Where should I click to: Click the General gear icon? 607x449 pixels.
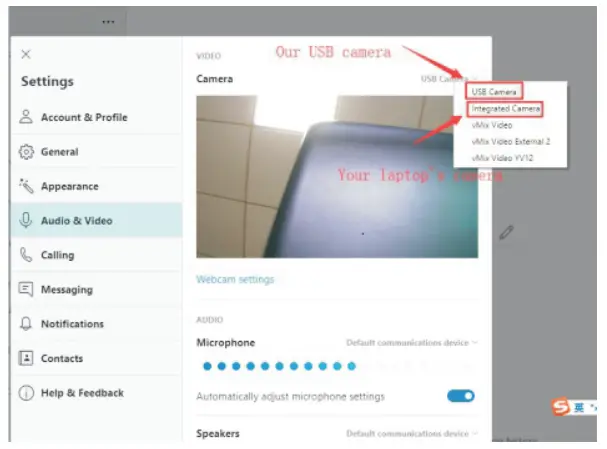click(x=26, y=152)
